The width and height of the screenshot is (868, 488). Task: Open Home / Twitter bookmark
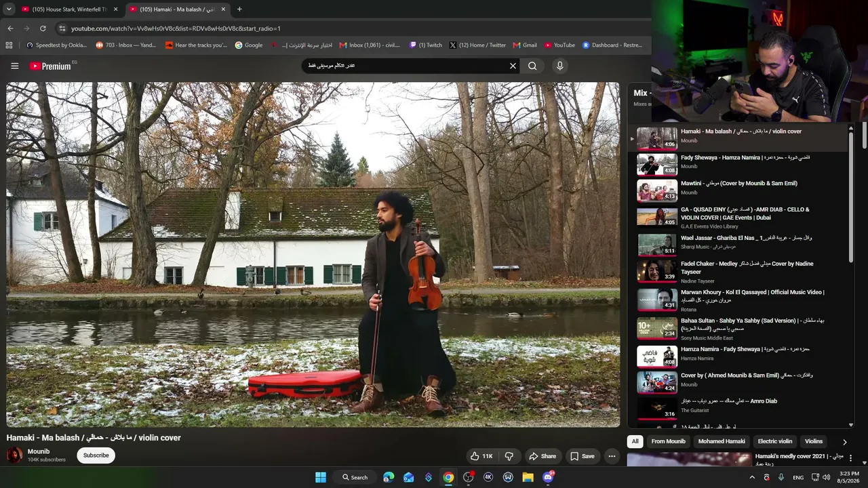pos(477,45)
